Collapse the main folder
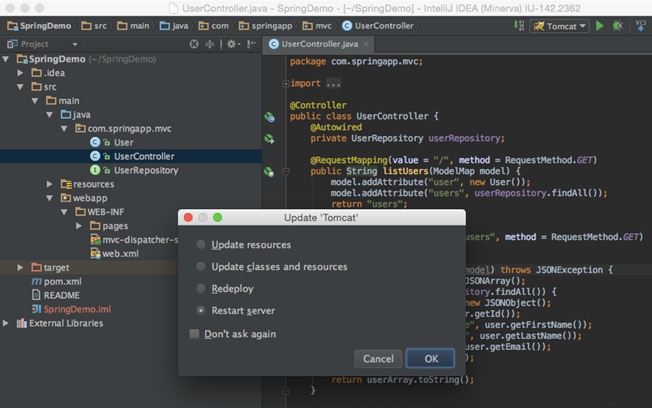652x408 pixels. [x=35, y=101]
